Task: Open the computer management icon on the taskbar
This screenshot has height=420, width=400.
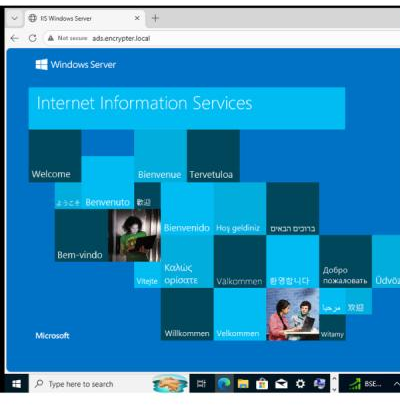Action: click(x=319, y=384)
